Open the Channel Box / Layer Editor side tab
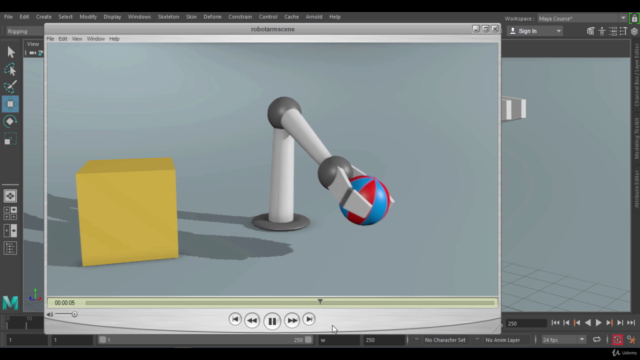This screenshot has width=640, height=360. tap(636, 75)
